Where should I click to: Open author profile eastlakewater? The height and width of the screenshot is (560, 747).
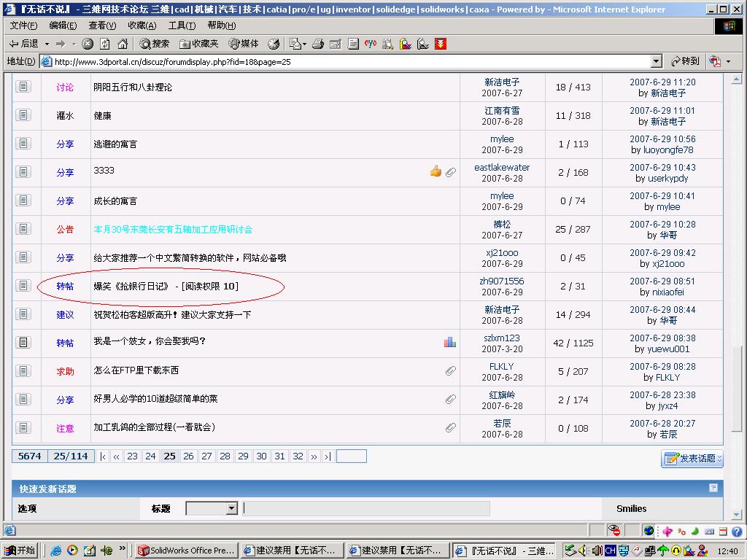502,167
